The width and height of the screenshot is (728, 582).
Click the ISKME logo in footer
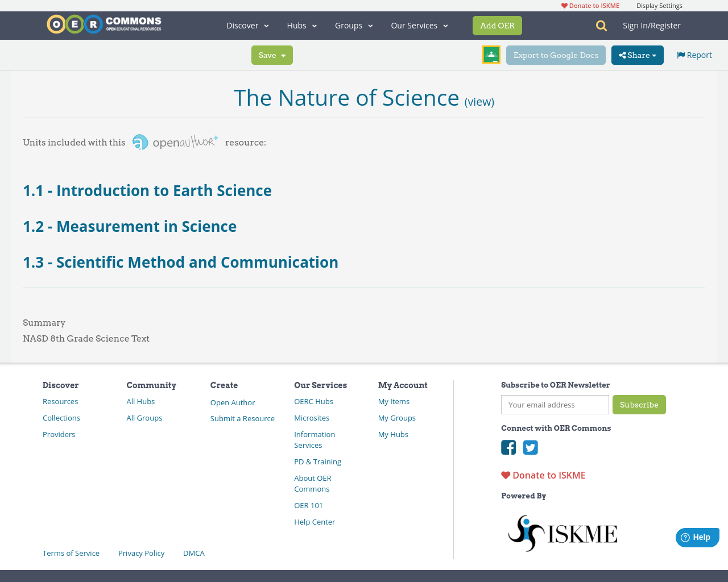[562, 533]
